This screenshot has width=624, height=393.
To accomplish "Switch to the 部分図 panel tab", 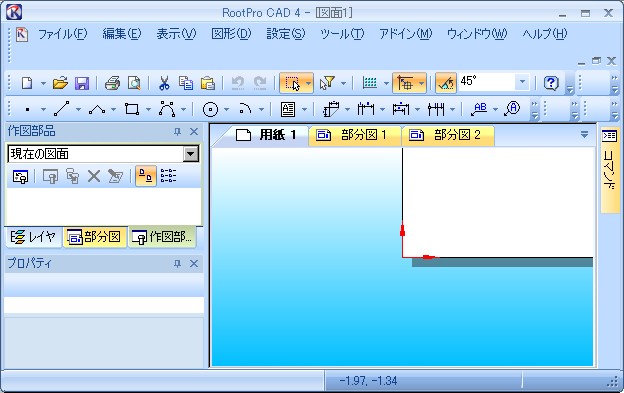I will pos(95,237).
